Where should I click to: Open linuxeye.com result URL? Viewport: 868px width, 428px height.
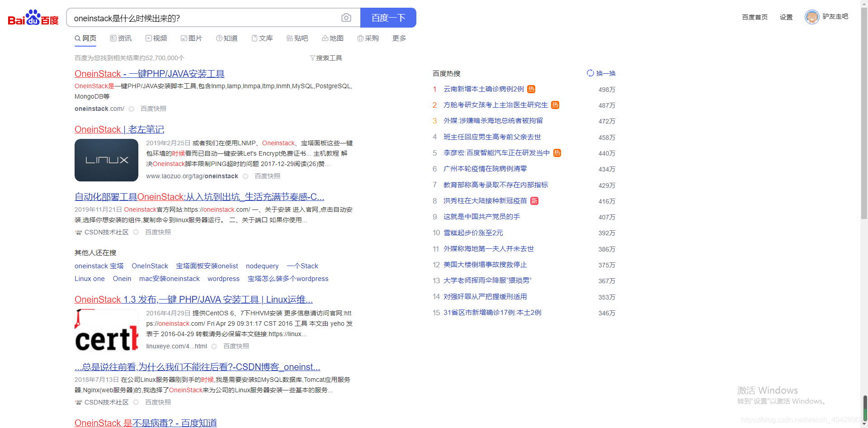click(176, 346)
